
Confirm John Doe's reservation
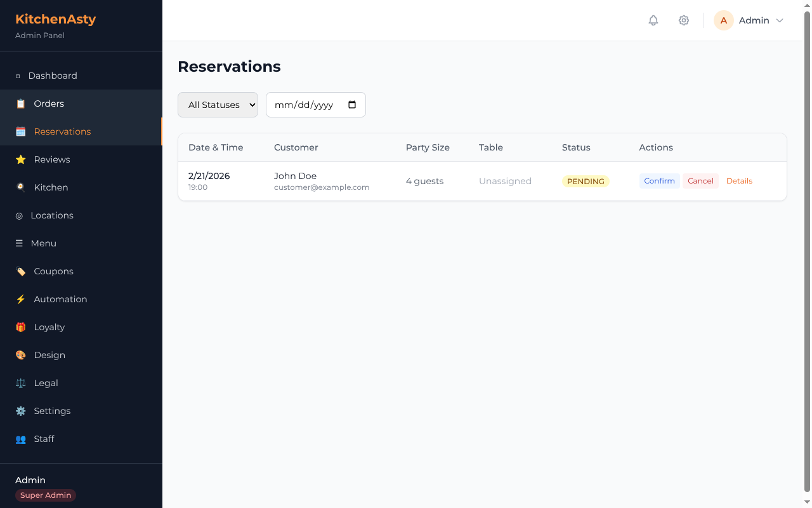pyautogui.click(x=659, y=181)
